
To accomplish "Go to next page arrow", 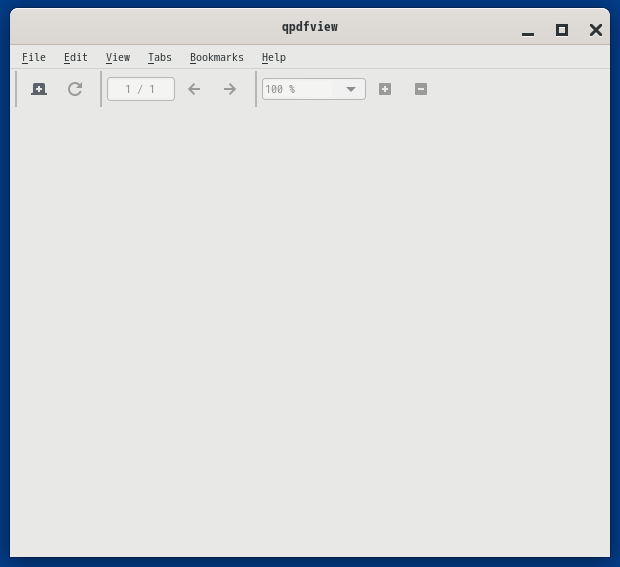I will (230, 89).
